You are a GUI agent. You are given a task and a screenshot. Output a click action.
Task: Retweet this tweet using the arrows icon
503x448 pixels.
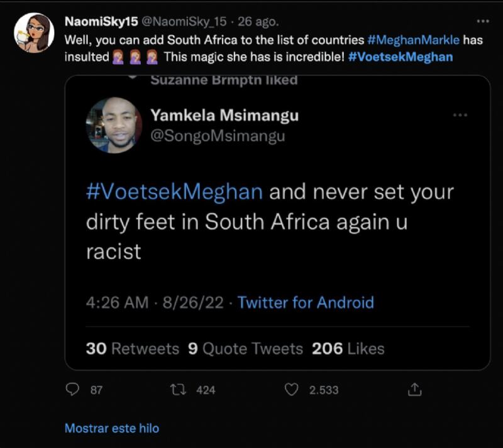click(x=179, y=390)
